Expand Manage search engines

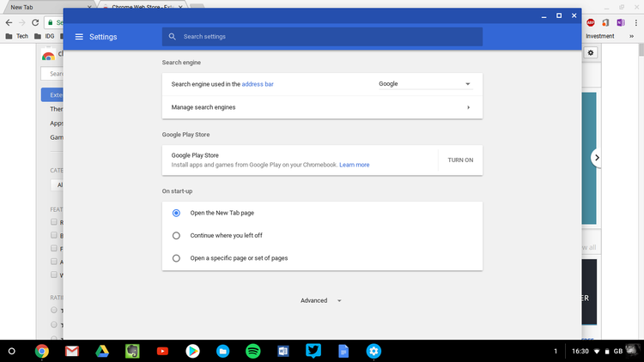click(322, 107)
